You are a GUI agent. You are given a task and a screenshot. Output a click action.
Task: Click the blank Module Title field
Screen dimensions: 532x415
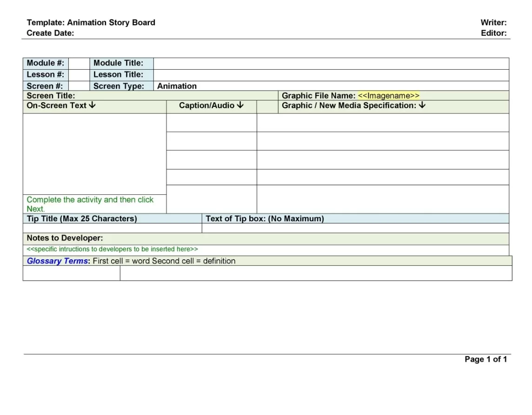pos(331,63)
